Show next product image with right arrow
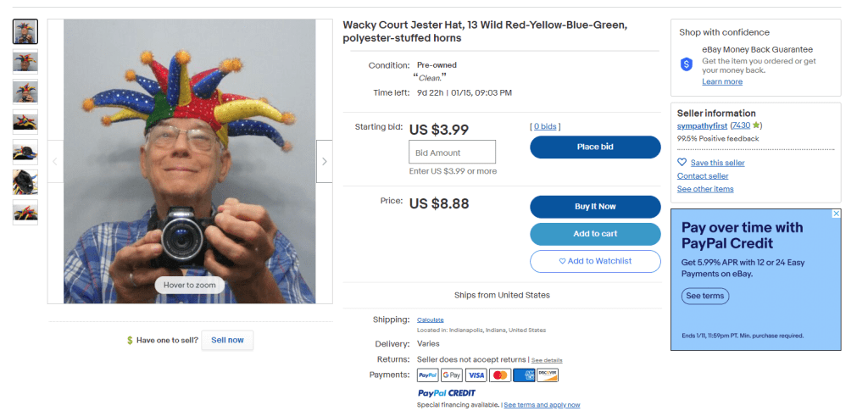Viewport: 868px width, 411px height. [324, 161]
